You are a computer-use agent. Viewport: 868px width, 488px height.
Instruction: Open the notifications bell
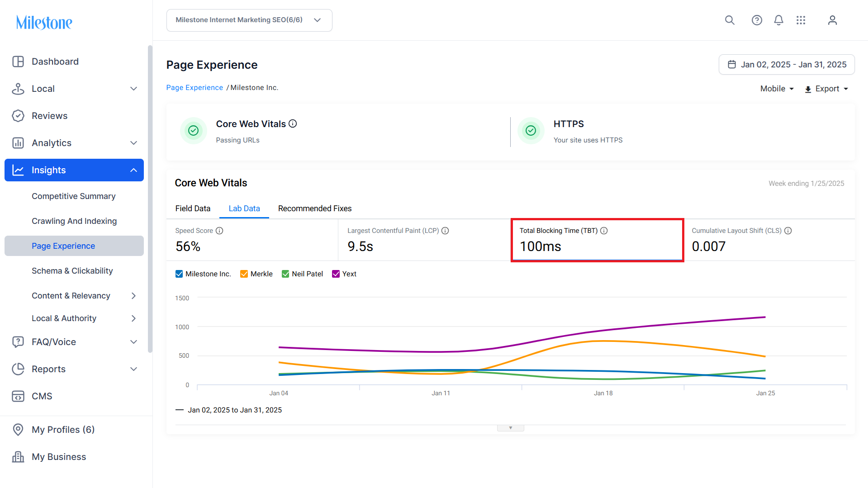click(x=778, y=20)
